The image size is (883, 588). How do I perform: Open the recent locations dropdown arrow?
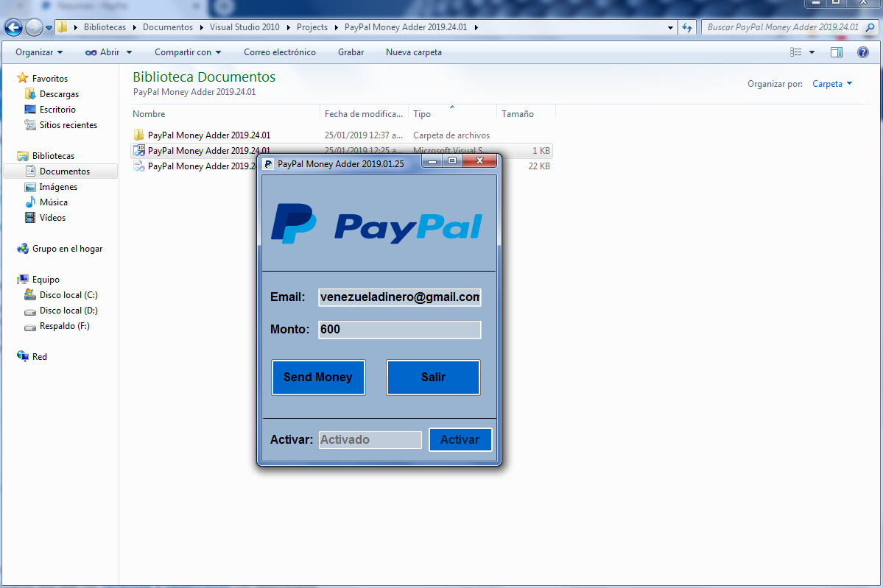tap(49, 27)
